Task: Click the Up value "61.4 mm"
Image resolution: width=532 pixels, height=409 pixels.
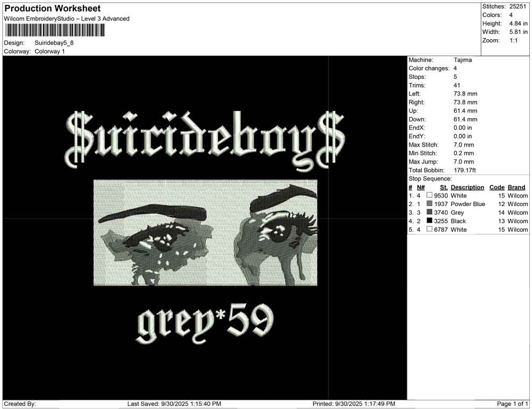Action: (x=465, y=111)
